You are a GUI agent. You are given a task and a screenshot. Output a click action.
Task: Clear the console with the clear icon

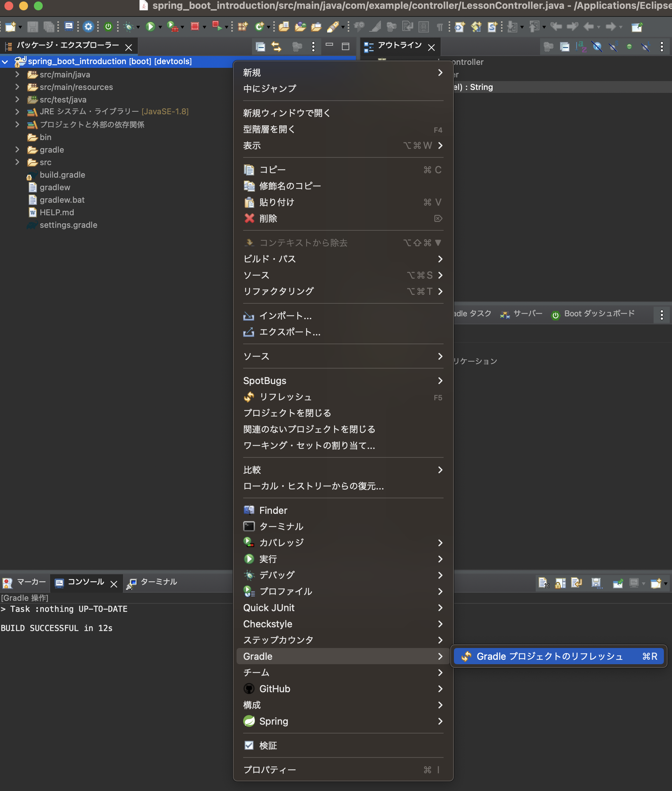pyautogui.click(x=544, y=583)
